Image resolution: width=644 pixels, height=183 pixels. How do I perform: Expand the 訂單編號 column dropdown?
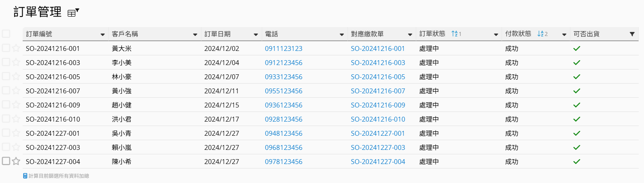click(102, 35)
